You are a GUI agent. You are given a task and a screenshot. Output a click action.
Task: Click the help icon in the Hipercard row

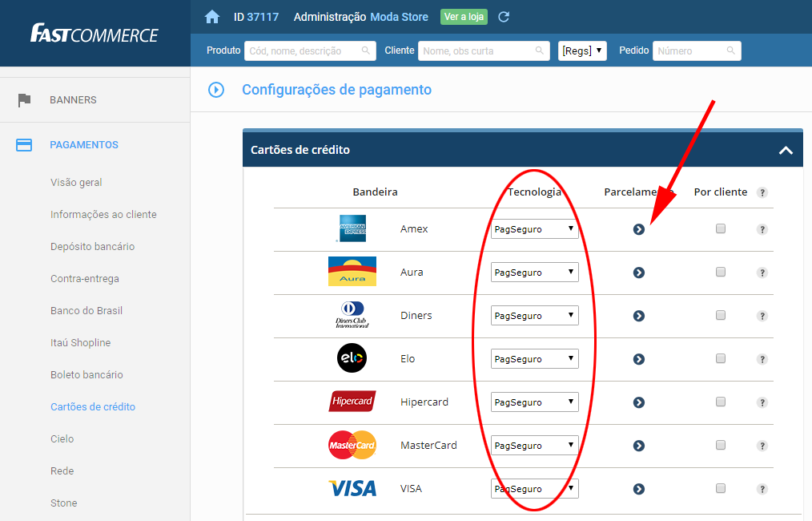coord(762,403)
